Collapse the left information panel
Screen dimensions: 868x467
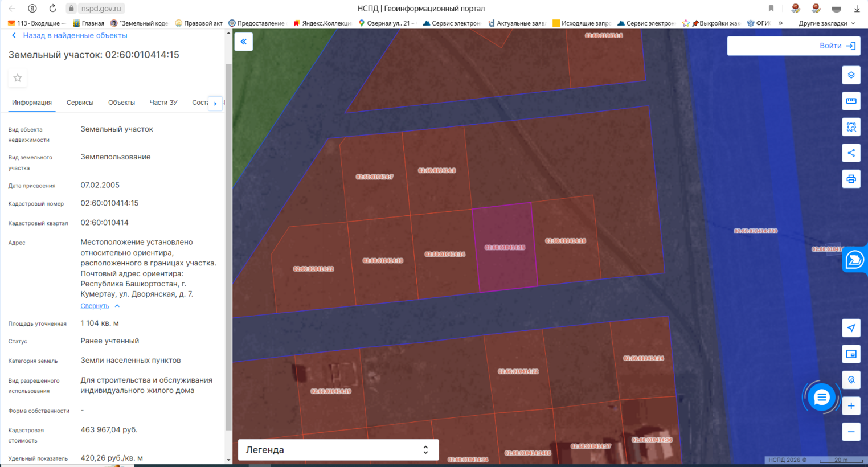click(244, 42)
